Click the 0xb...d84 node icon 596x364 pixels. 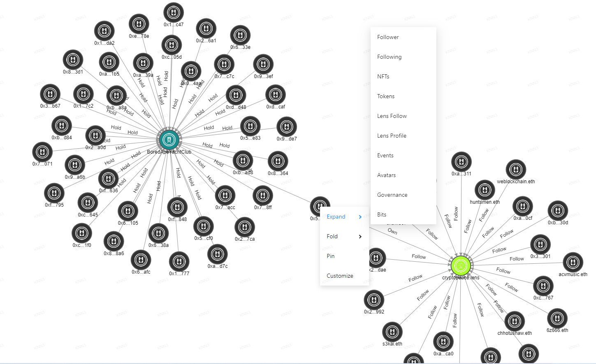click(x=62, y=126)
